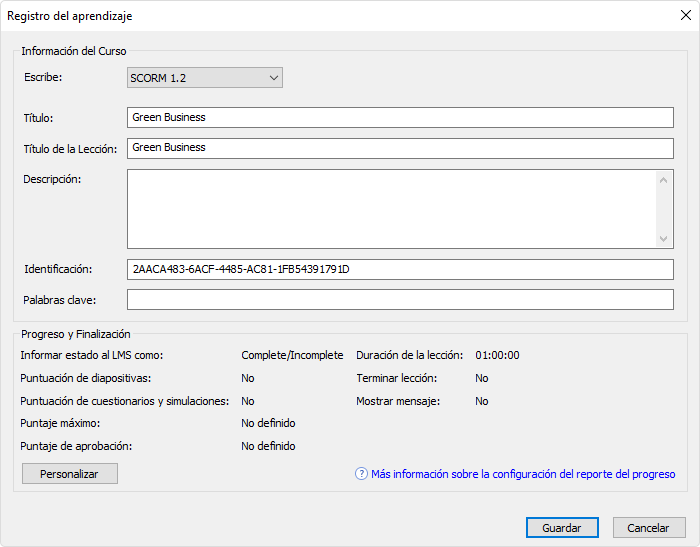
Task: Click the Escribe: label
Action: pos(43,77)
